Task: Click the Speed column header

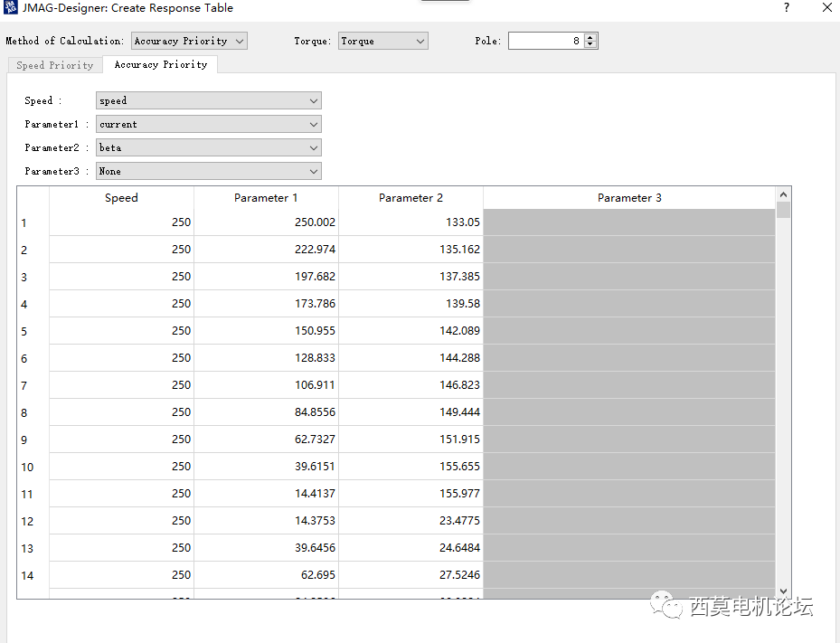Action: tap(121, 198)
